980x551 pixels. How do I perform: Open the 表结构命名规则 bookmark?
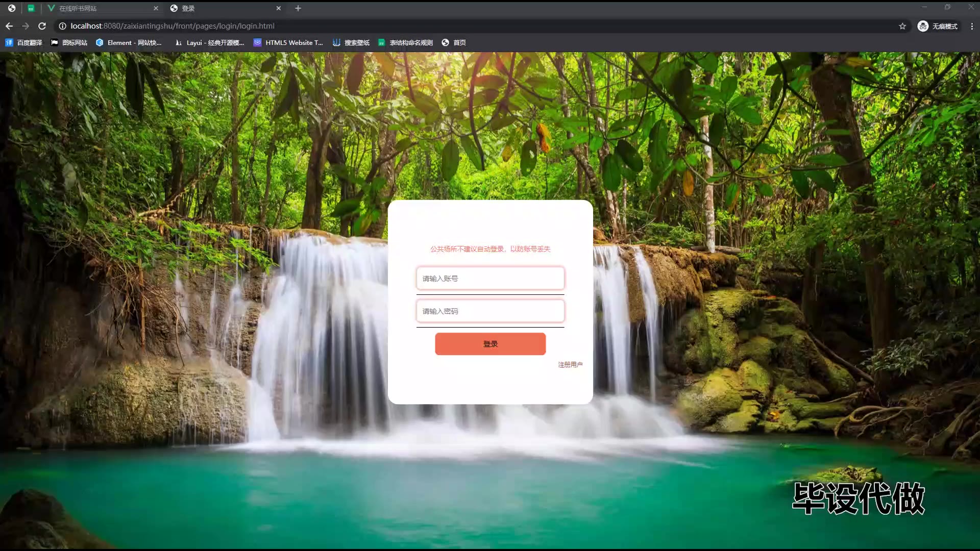click(x=405, y=42)
